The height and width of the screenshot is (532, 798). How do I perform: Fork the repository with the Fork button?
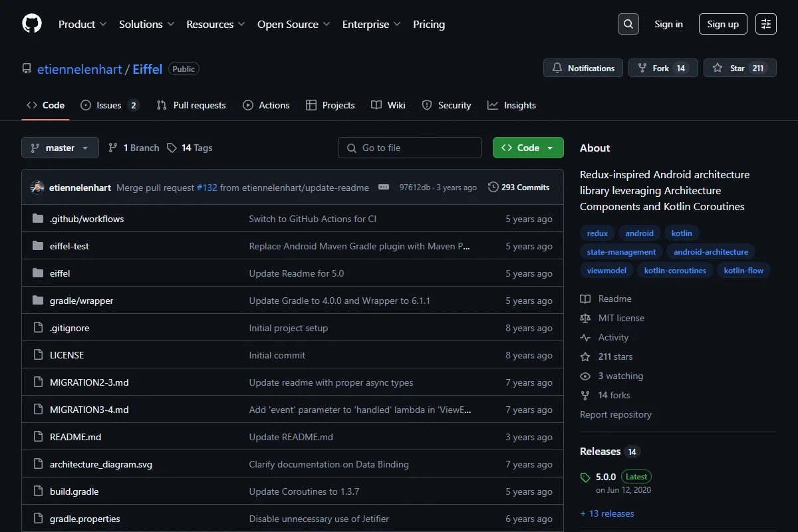663,68
